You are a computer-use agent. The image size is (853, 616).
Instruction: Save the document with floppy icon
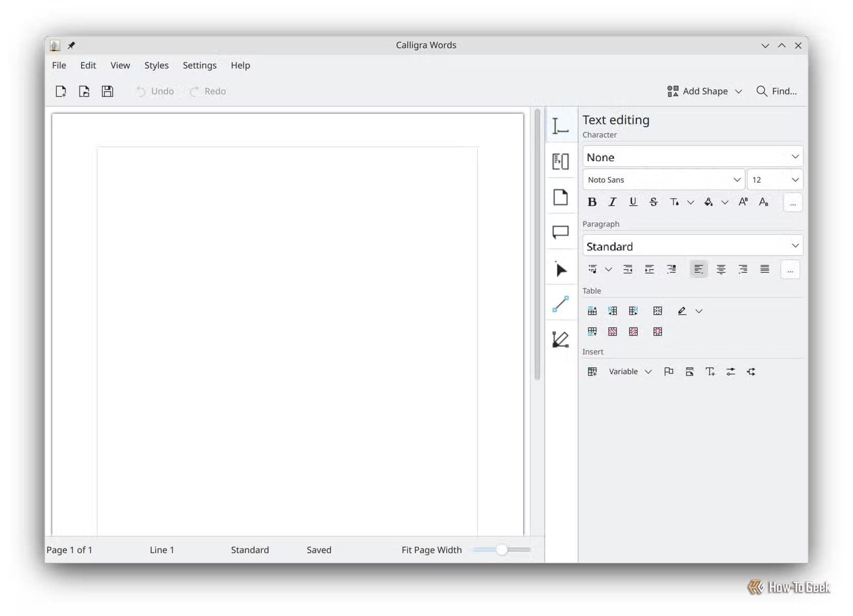click(107, 91)
